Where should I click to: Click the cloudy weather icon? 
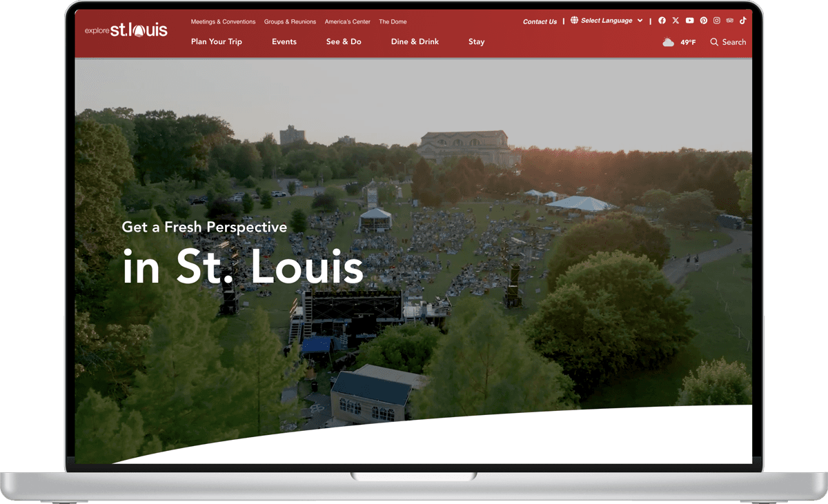click(668, 42)
